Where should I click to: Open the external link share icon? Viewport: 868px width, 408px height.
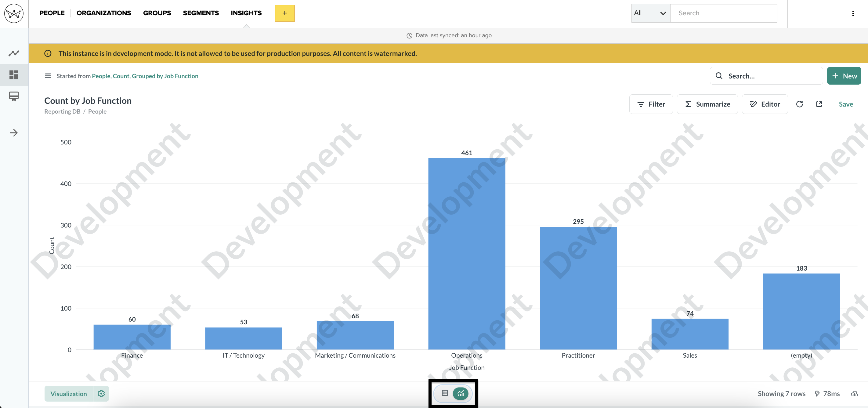pyautogui.click(x=819, y=104)
